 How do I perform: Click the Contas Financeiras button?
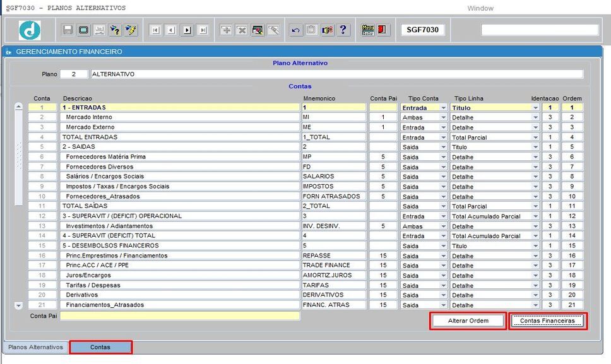[x=547, y=321]
